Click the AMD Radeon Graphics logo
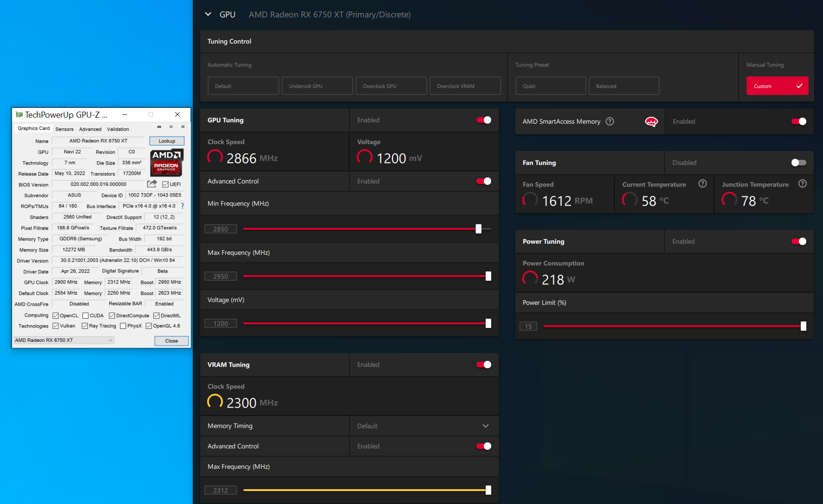 (167, 162)
